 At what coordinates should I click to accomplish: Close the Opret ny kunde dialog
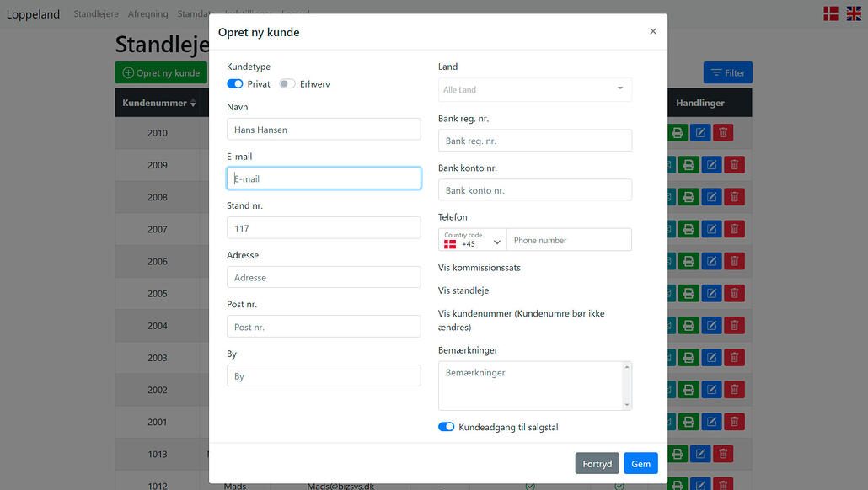point(652,31)
